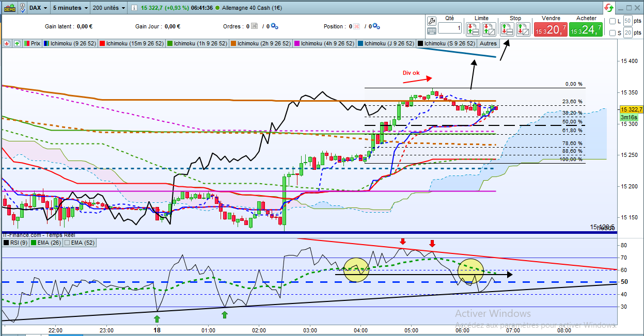Screen dimensions: 644x336
Task: Enable the L limit checkbox
Action: 612,21
